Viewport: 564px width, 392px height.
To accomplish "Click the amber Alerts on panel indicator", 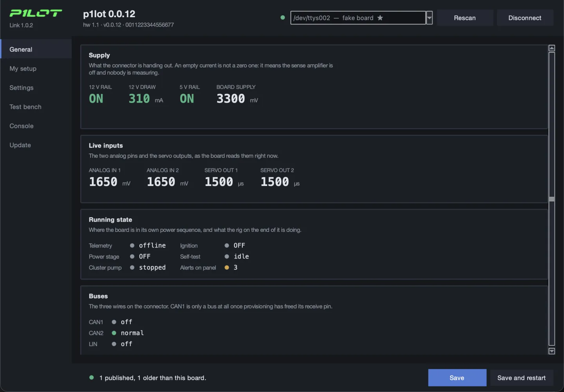I will pyautogui.click(x=227, y=267).
